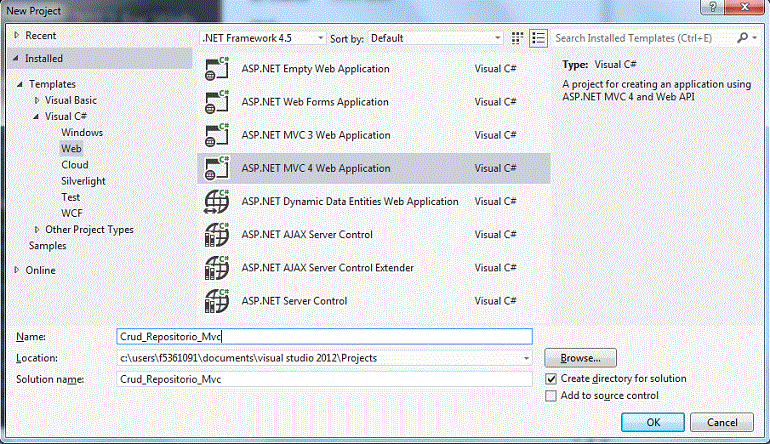Select ASP.NET MVC 4 Web Application text
This screenshot has height=444, width=770.
316,168
